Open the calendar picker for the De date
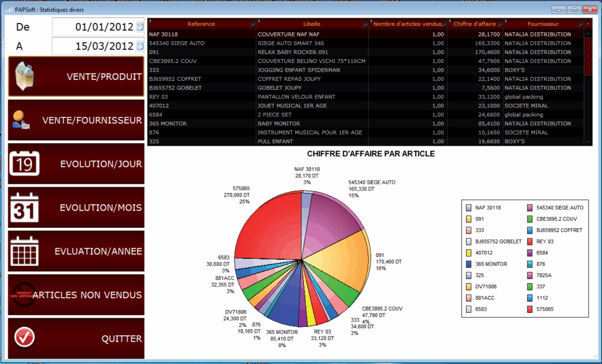 point(140,27)
